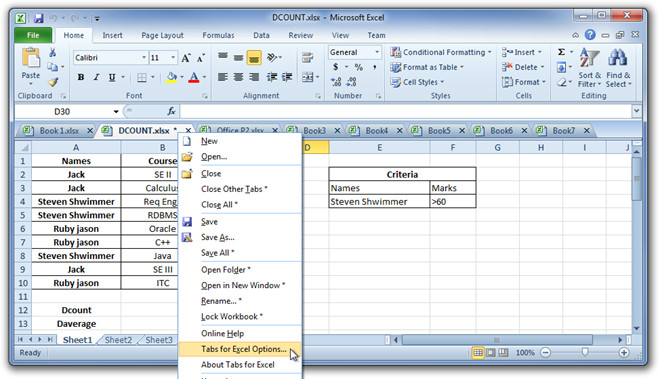Choose Close Other Tabs in context menu
The image size is (660, 379).
pos(240,189)
